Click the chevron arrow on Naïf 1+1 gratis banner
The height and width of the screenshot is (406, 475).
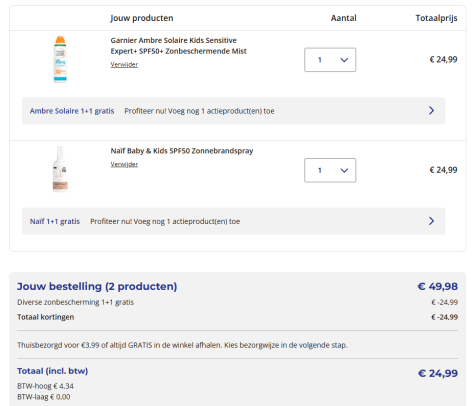point(431,221)
